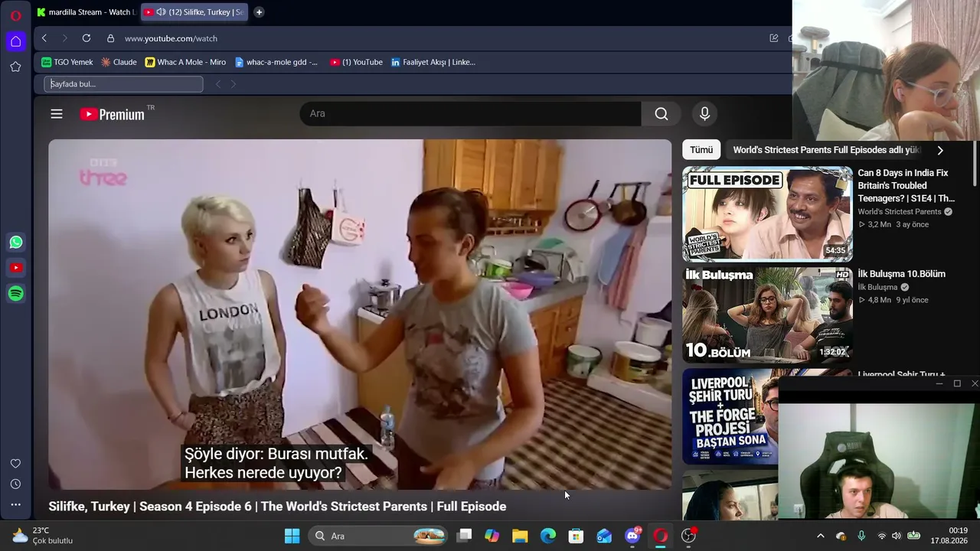Open World's Strictest Parents channel name
This screenshot has height=551, width=980.
[900, 212]
